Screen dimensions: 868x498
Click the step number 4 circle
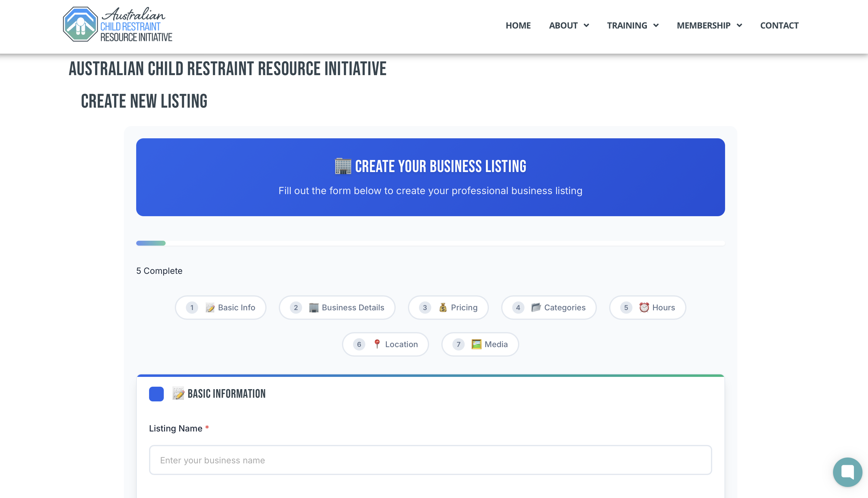(518, 308)
